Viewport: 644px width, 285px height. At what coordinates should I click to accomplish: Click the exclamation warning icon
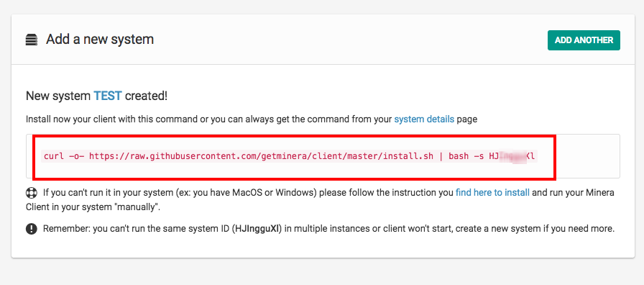pyautogui.click(x=31, y=229)
